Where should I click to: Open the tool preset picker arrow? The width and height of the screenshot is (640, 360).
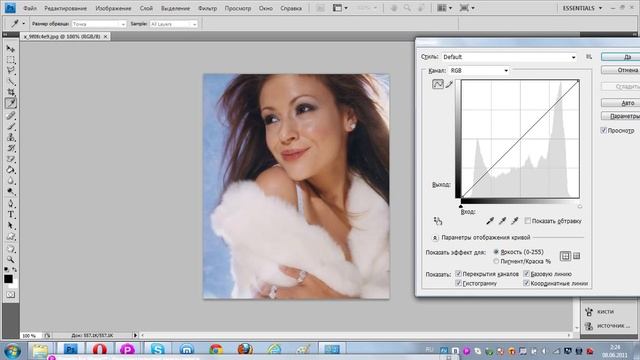point(23,24)
